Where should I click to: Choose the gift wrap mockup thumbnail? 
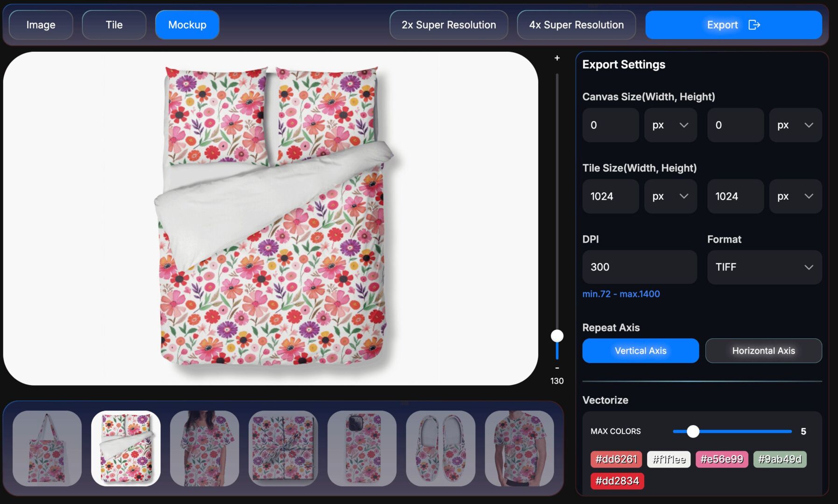tap(283, 448)
